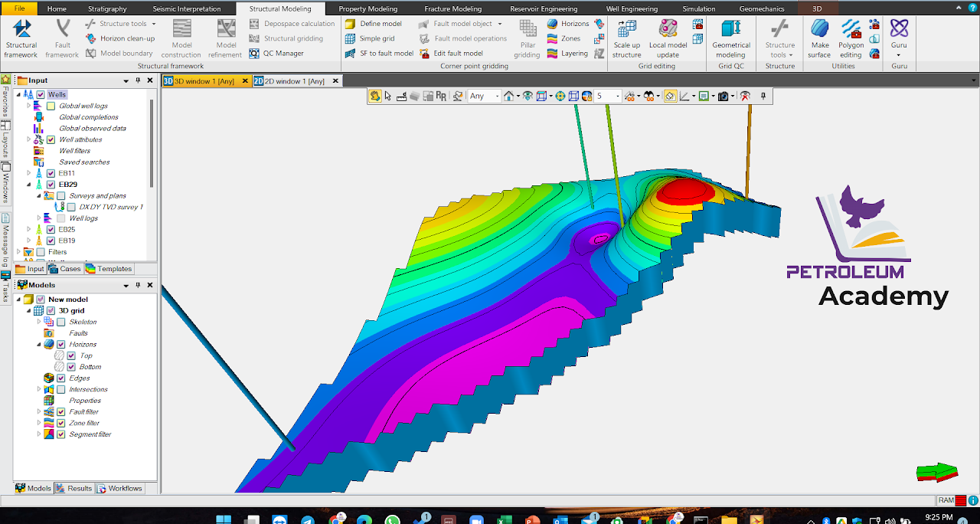The width and height of the screenshot is (980, 524).
Task: Expand the EB25 well node
Action: [29, 229]
